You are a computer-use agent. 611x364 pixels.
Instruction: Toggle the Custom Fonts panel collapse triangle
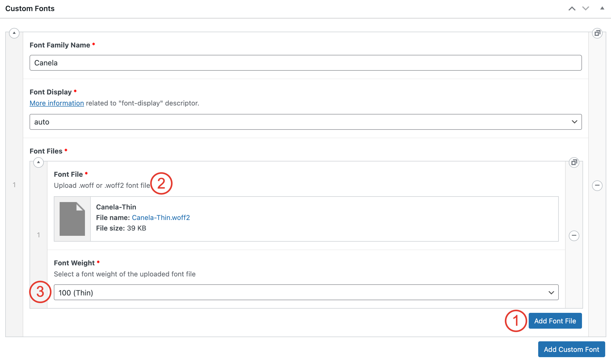click(x=602, y=8)
